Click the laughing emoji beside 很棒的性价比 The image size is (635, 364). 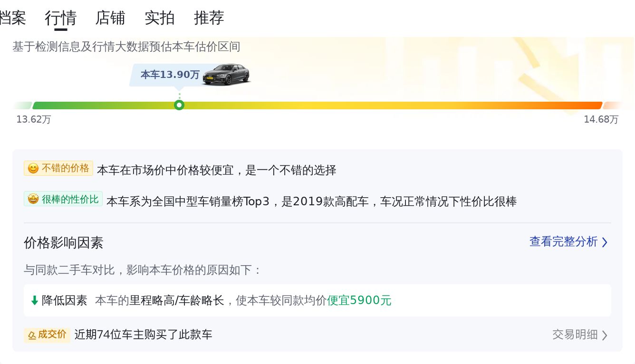tap(33, 199)
